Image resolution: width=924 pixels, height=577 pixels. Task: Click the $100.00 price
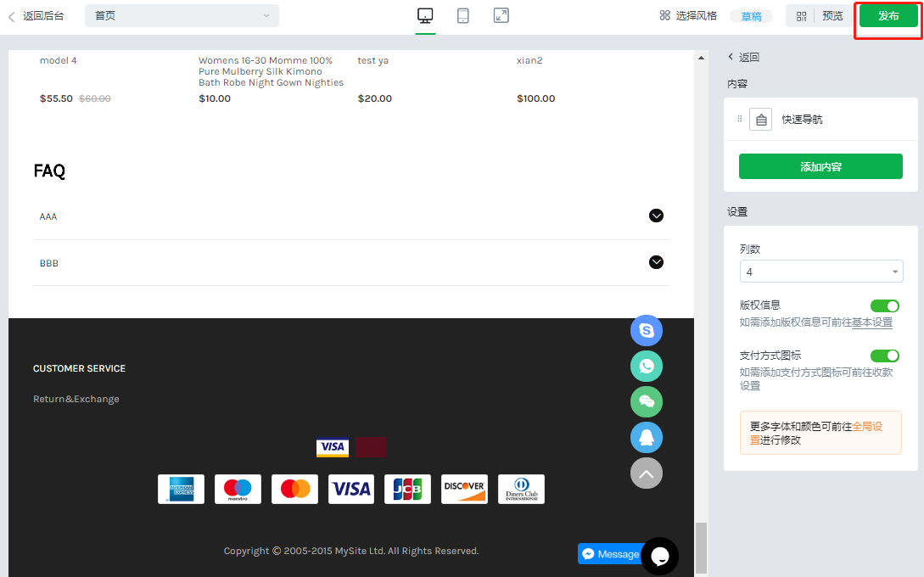[x=535, y=98]
